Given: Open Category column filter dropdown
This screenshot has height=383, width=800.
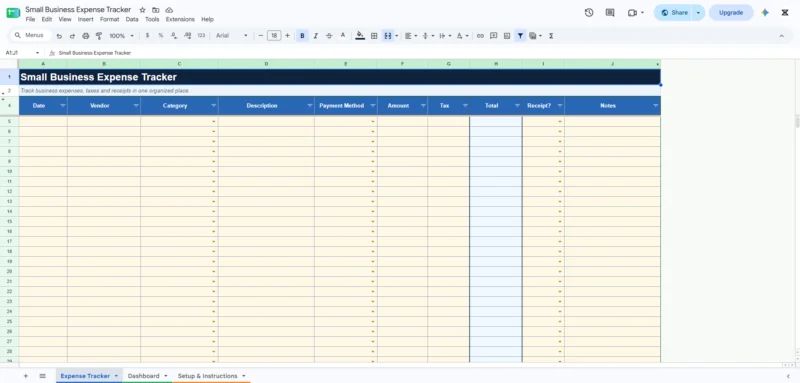Looking at the screenshot, I should tap(213, 106).
